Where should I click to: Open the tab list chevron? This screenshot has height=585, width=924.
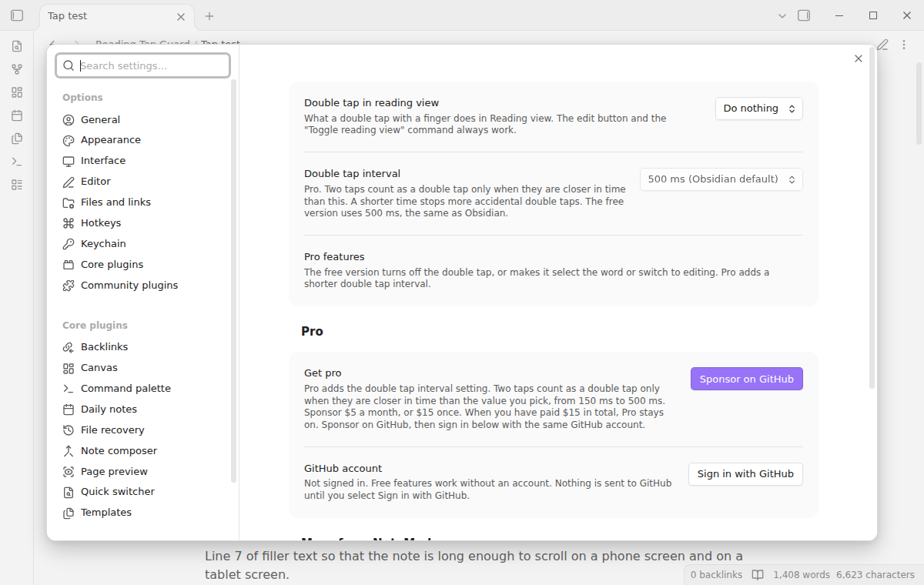click(782, 15)
